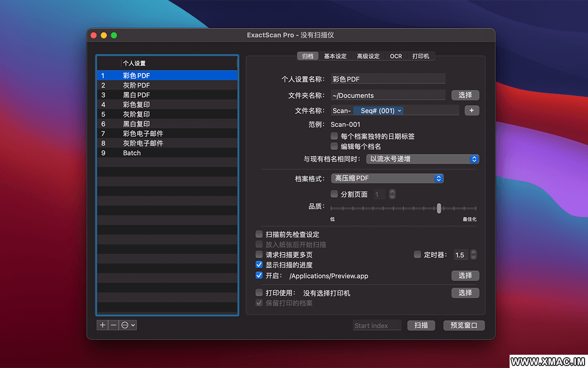
Task: Click 选择 button for 开启 application
Action: pyautogui.click(x=465, y=276)
